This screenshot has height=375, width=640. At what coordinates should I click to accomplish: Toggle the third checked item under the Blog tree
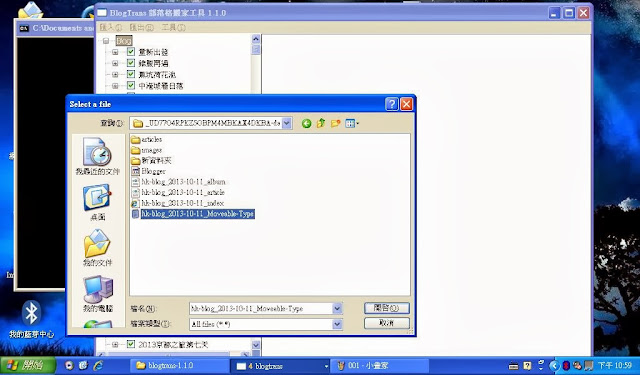(x=131, y=74)
